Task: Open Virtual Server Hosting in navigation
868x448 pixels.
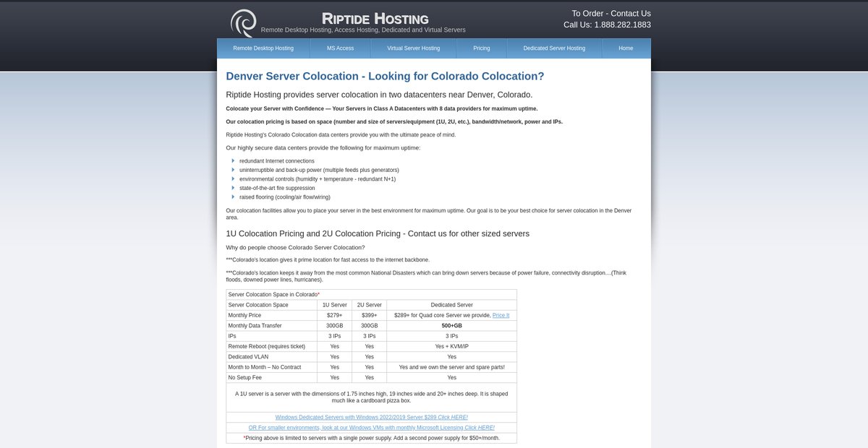Action: point(414,48)
